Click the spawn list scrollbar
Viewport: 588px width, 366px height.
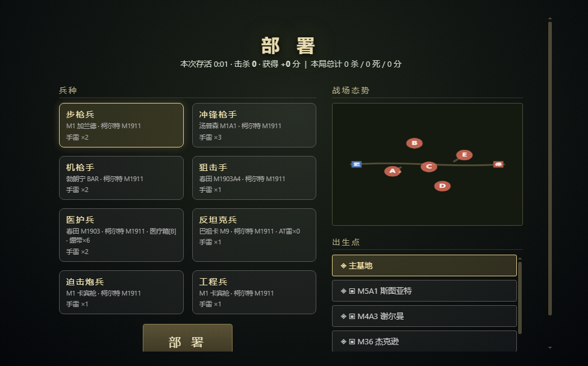[520, 298]
